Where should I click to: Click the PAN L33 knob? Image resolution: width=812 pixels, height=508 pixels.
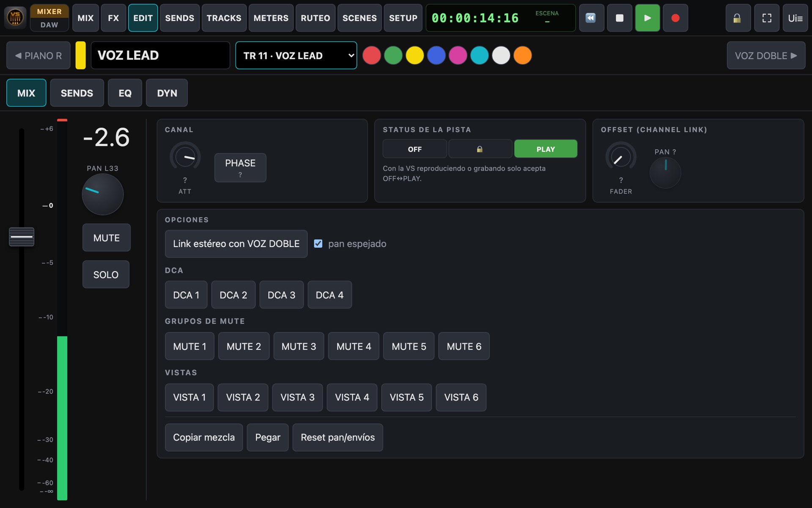(102, 194)
